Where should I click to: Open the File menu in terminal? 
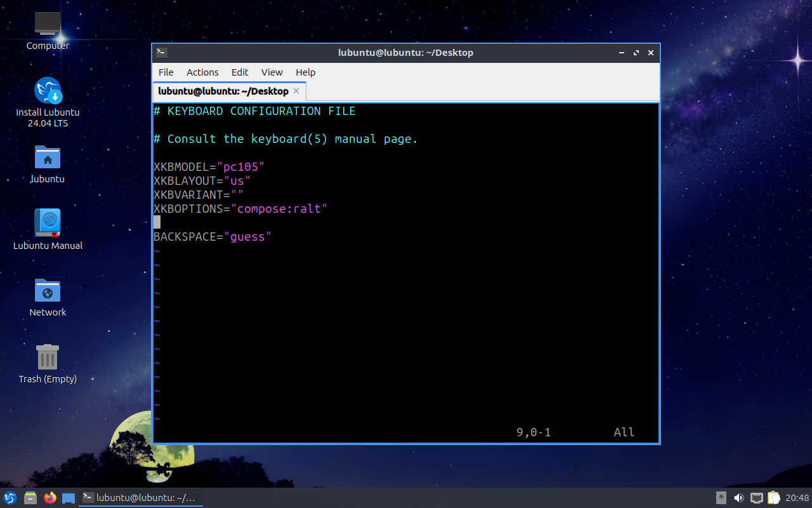166,72
